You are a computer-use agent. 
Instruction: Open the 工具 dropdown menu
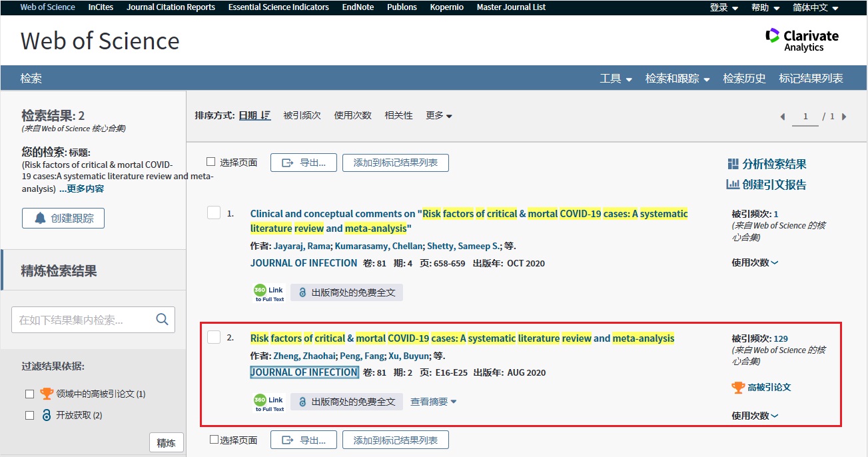tap(616, 79)
